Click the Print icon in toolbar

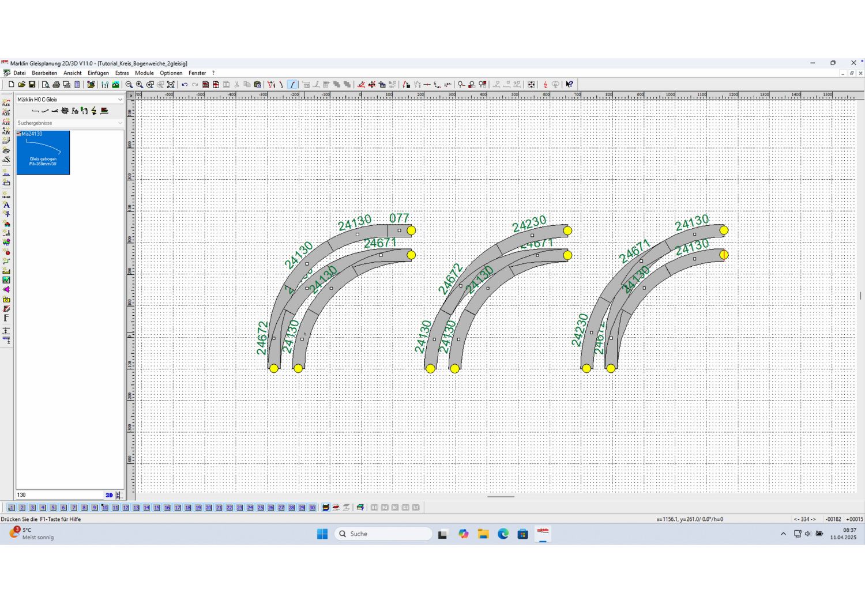pos(56,85)
